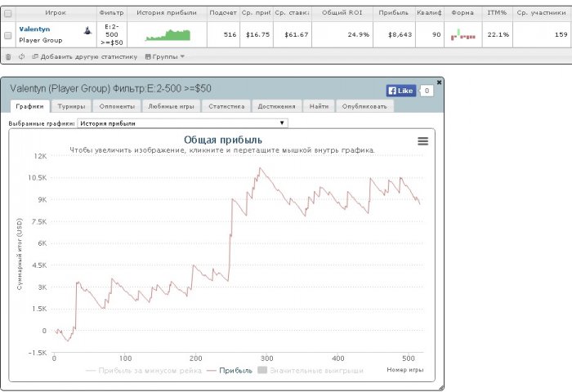Close the Valentyn statistics popup
Viewport: 572px width, 392px height.
(x=439, y=82)
